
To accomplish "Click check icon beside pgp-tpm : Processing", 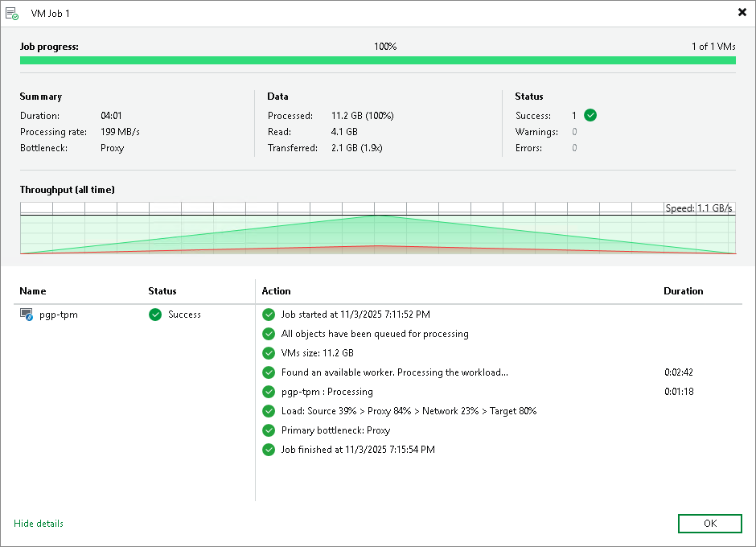I will 269,392.
